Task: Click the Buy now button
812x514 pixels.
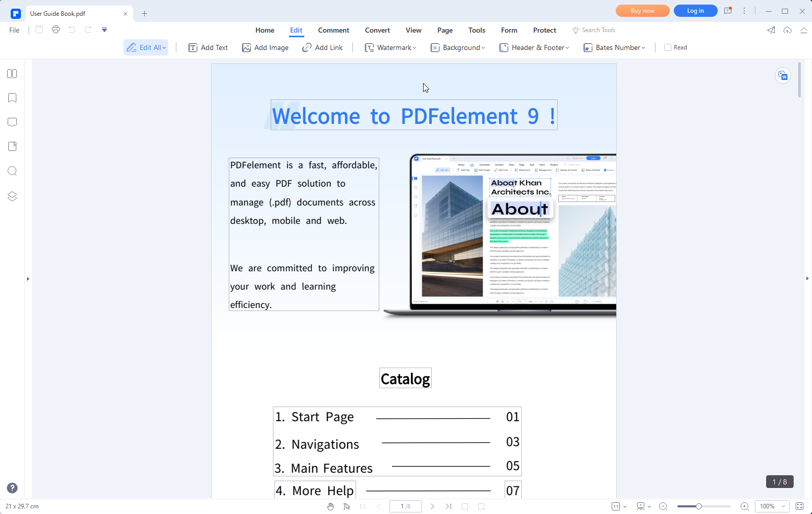Action: click(x=643, y=11)
